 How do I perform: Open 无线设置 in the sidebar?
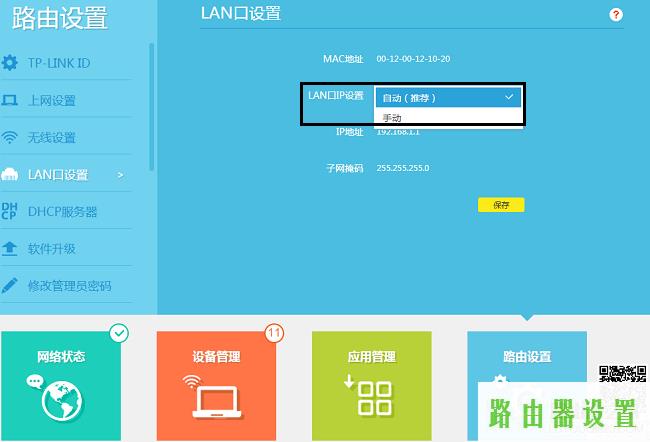[52, 138]
